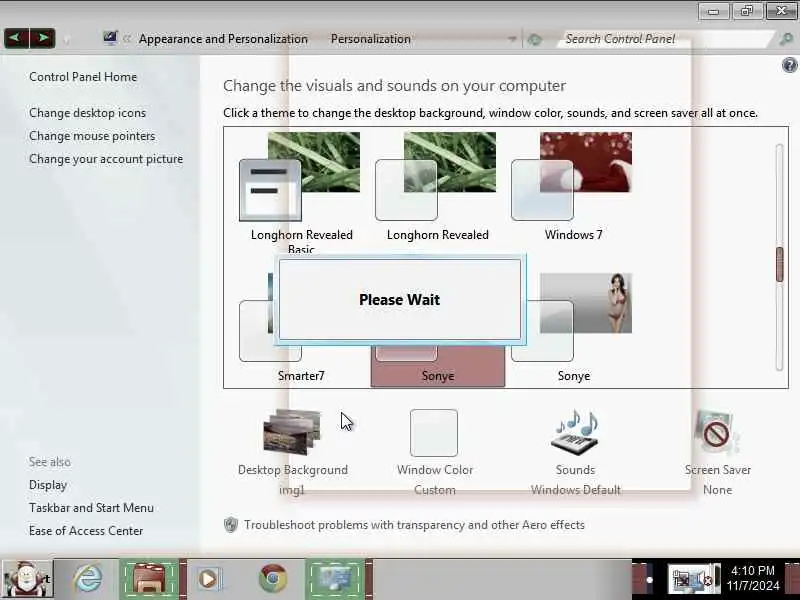Open the red folder taskbar icon
This screenshot has width=800, height=600.
(x=149, y=579)
